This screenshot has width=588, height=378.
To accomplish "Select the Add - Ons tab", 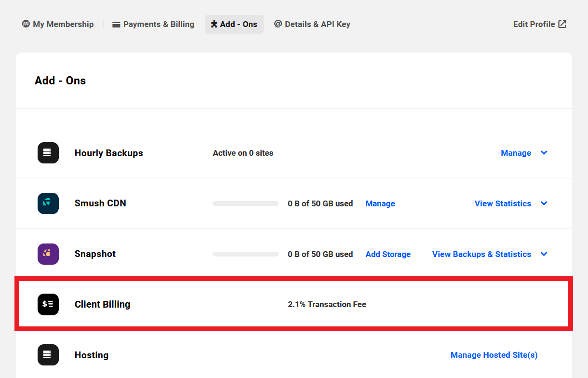I will 234,24.
